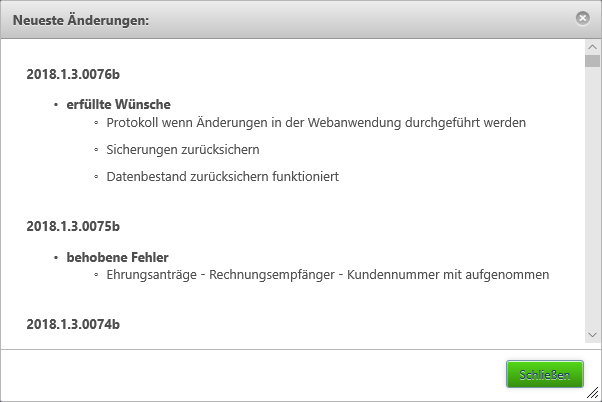Click the resize grip in the dialog corner
602x402 pixels.
(593, 393)
